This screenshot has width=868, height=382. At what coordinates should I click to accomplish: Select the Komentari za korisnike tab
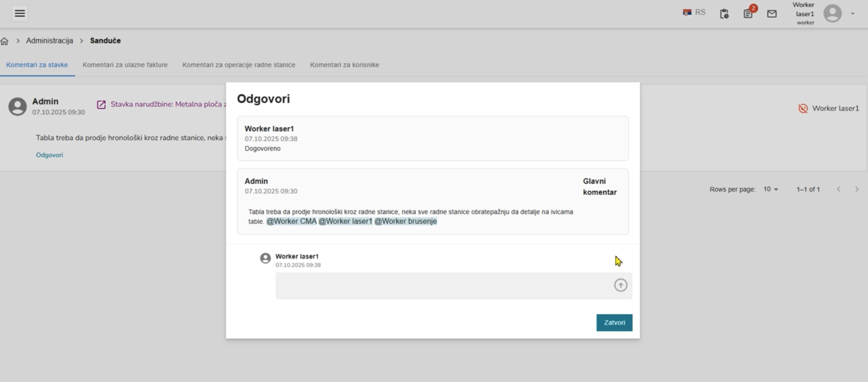(344, 65)
